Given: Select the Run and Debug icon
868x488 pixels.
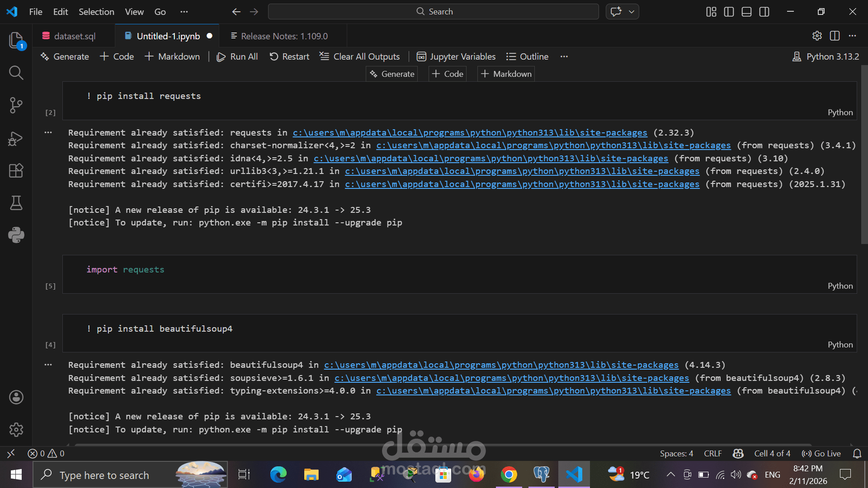Looking at the screenshot, I should pyautogui.click(x=16, y=138).
